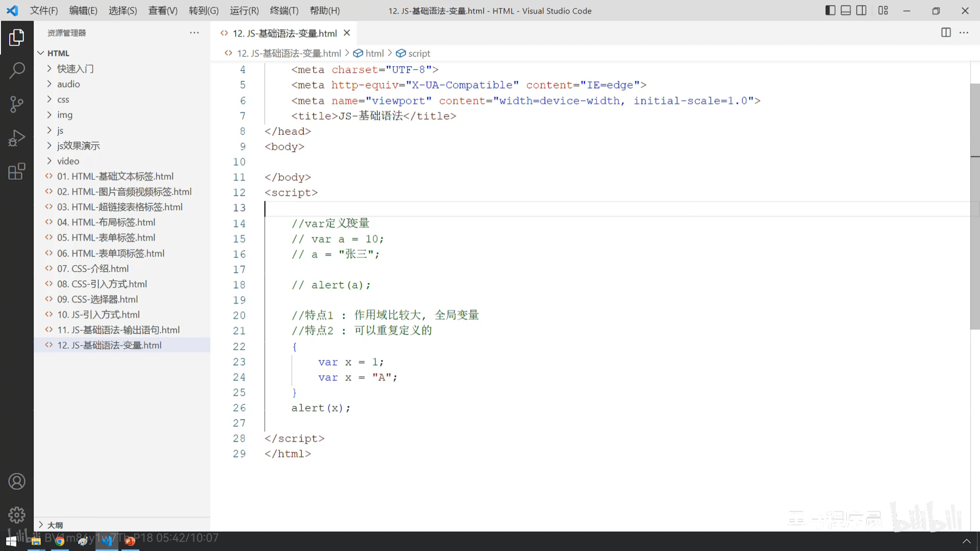
Task: Split the editor to the right
Action: 946,33
